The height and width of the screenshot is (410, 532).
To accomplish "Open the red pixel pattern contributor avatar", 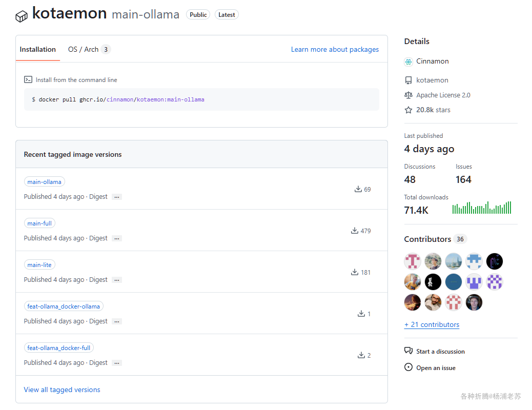I will click(x=453, y=302).
